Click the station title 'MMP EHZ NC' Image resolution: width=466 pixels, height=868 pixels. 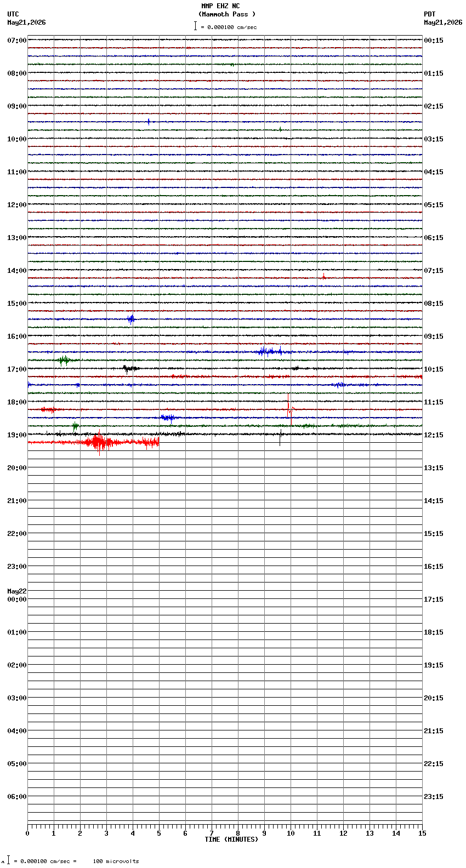click(220, 6)
